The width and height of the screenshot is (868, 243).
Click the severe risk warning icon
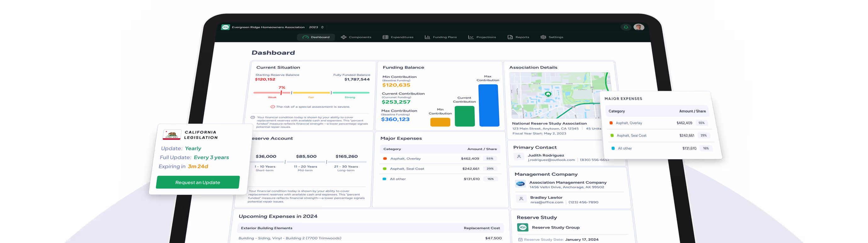point(273,107)
